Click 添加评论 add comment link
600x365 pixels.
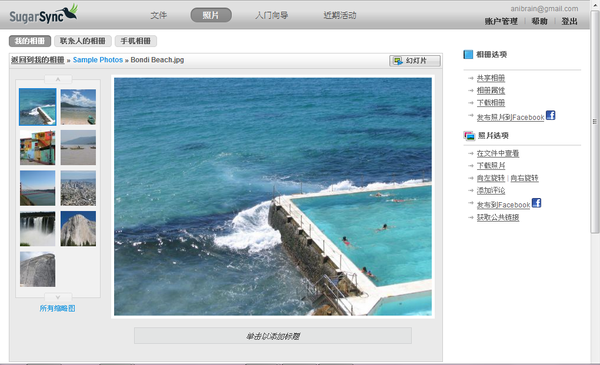click(x=491, y=191)
